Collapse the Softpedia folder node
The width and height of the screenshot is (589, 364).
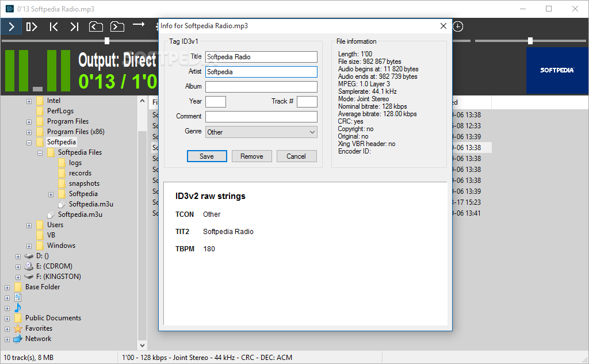[x=29, y=143]
